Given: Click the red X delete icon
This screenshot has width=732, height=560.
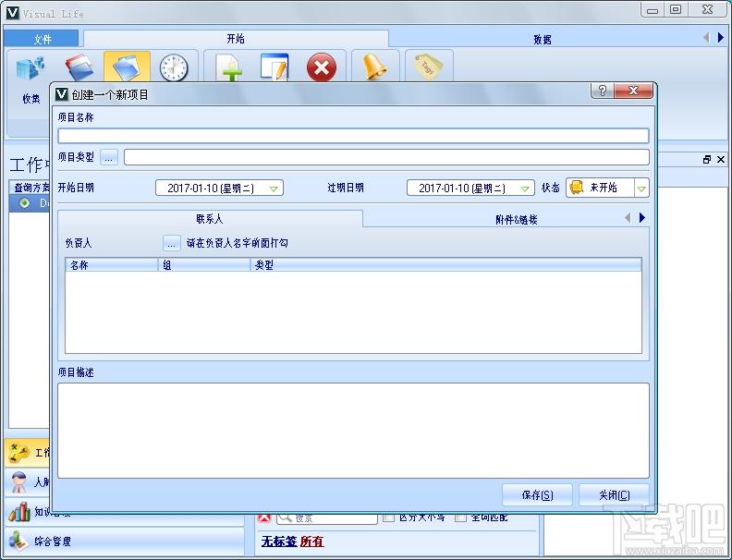Looking at the screenshot, I should pos(321,68).
